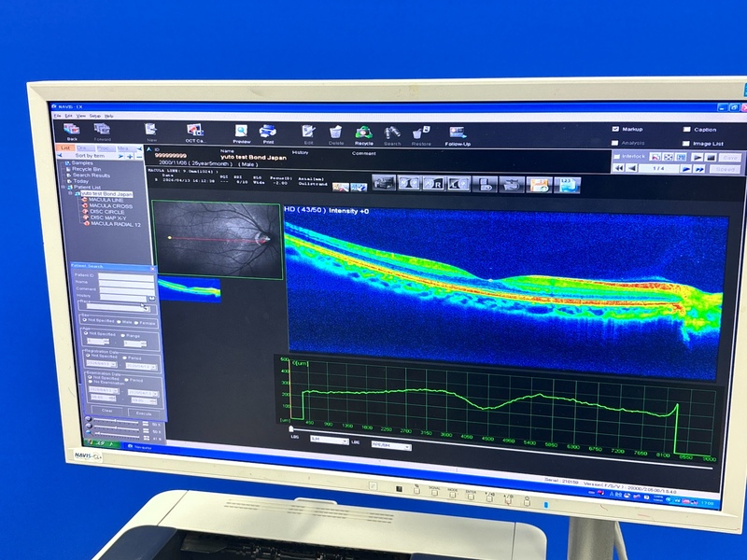Click the Recycle toolbar icon
The width and height of the screenshot is (747, 560).
(x=363, y=133)
